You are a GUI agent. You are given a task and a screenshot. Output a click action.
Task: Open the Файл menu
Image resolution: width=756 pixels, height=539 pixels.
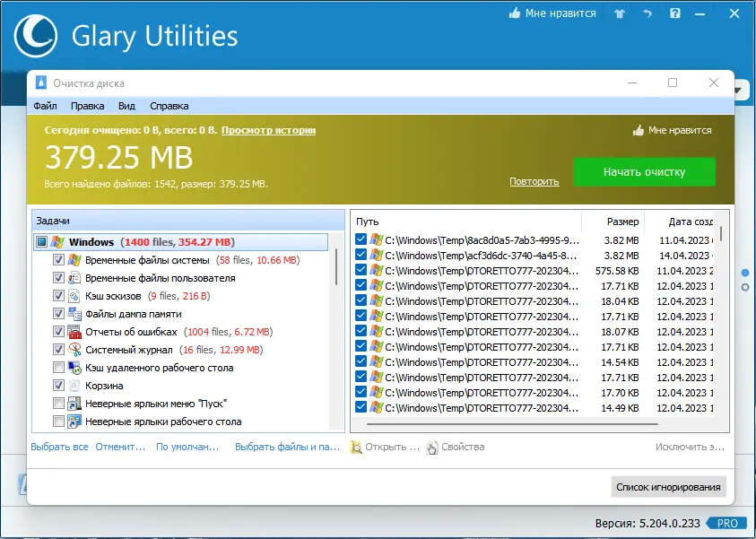[45, 106]
